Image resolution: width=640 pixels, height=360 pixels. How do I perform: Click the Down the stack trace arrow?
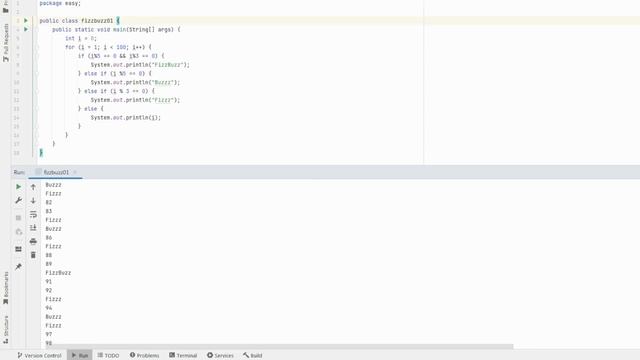(33, 200)
